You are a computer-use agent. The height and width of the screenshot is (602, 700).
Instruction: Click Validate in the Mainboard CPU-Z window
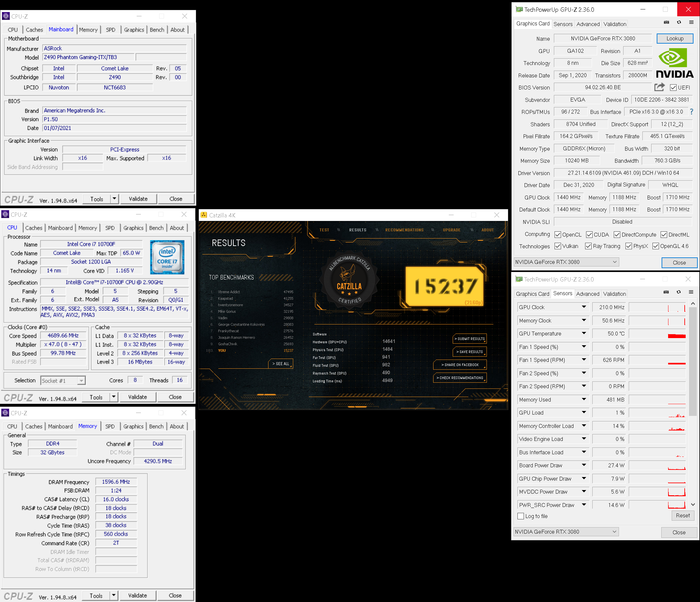tap(138, 198)
